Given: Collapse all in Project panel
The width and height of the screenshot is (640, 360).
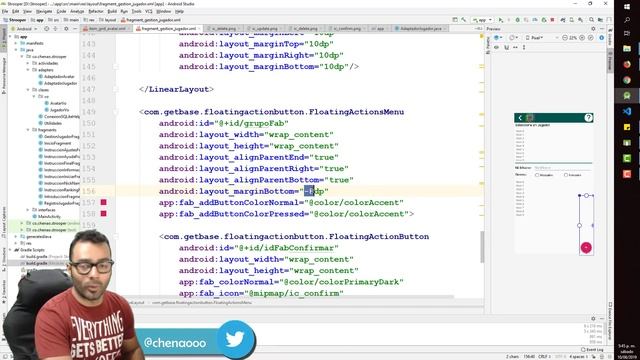Looking at the screenshot, I should tap(55, 29).
